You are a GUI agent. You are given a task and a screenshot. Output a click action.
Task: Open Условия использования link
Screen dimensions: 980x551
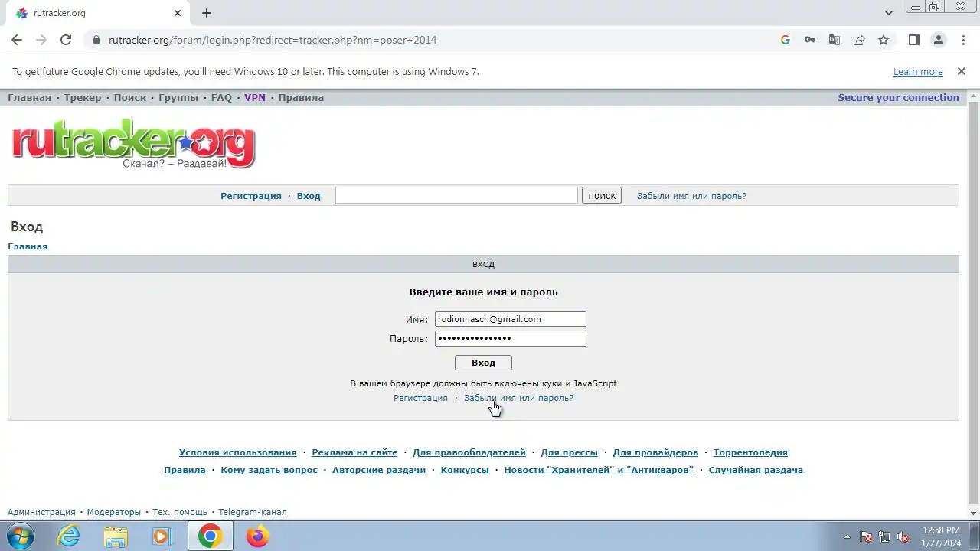[237, 452]
